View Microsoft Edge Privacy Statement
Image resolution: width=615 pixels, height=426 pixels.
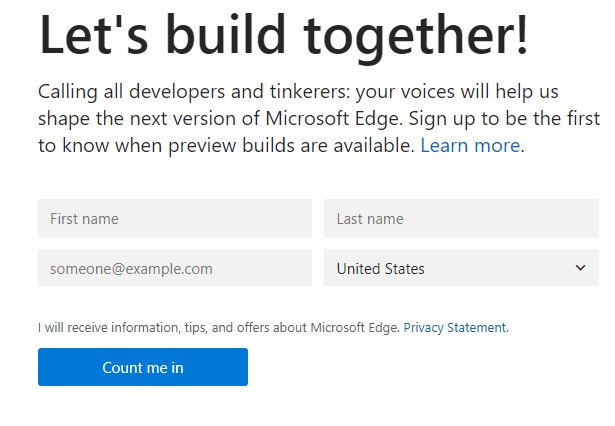point(455,327)
